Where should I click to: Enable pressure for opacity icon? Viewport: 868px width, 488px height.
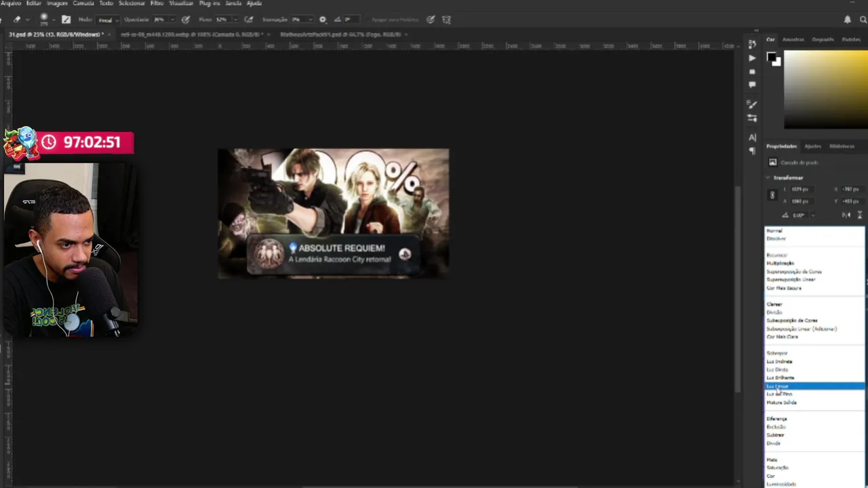click(x=186, y=20)
